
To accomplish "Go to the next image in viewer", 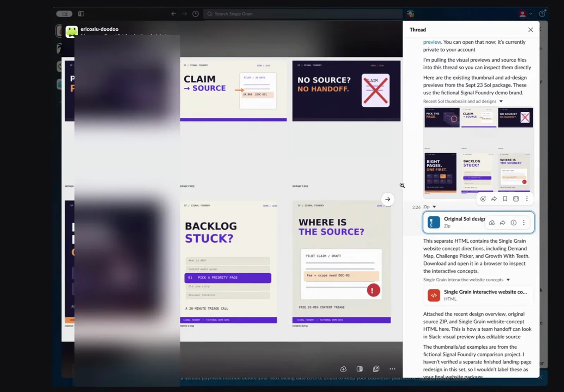I will pyautogui.click(x=387, y=199).
